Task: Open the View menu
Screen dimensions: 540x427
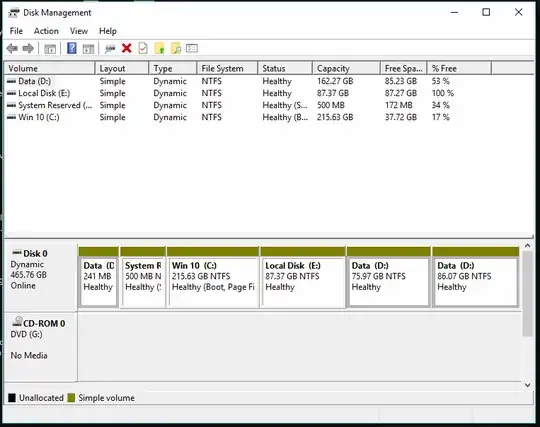Action: (x=79, y=31)
